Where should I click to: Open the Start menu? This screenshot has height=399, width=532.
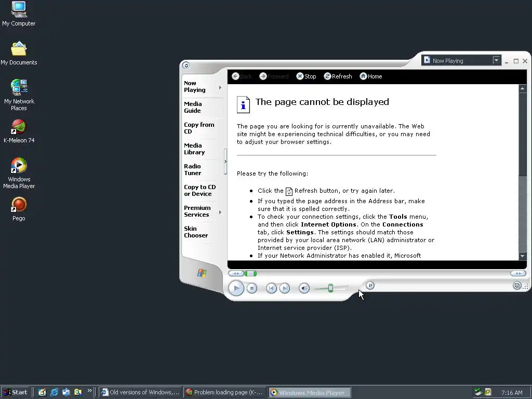click(x=15, y=392)
